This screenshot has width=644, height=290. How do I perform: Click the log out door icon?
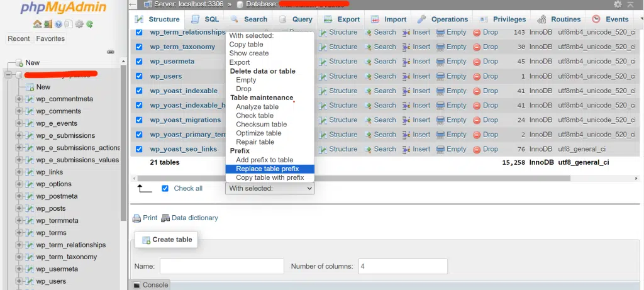pos(48,25)
